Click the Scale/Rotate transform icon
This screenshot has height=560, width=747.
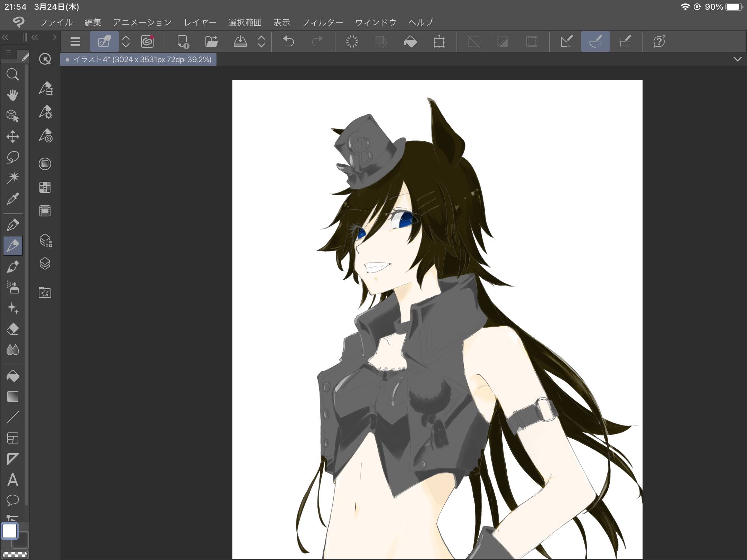click(439, 42)
